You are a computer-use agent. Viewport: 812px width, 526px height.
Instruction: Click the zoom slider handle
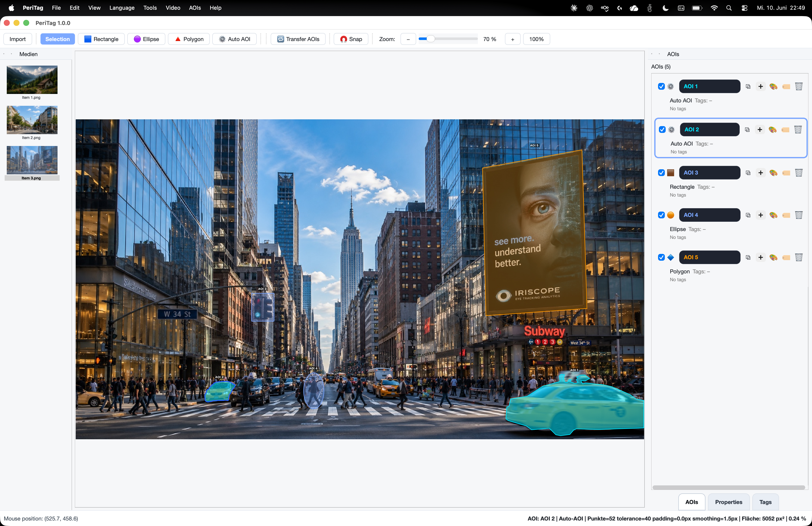point(431,39)
